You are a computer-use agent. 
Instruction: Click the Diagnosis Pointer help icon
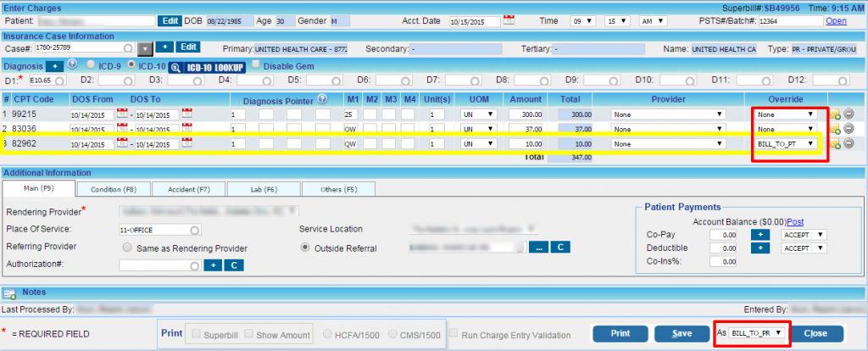[322, 98]
